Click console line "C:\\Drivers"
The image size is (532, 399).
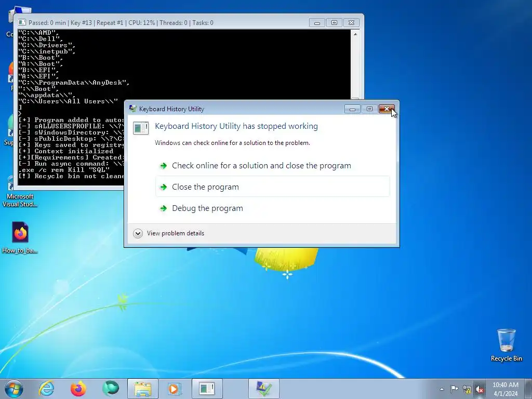(x=46, y=45)
